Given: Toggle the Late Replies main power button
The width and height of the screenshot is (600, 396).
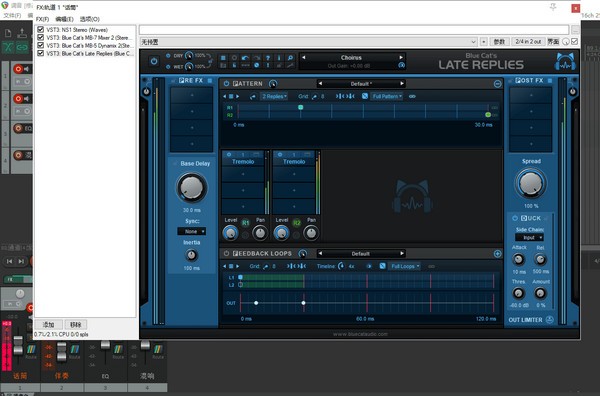Looking at the screenshot, I should tap(154, 61).
